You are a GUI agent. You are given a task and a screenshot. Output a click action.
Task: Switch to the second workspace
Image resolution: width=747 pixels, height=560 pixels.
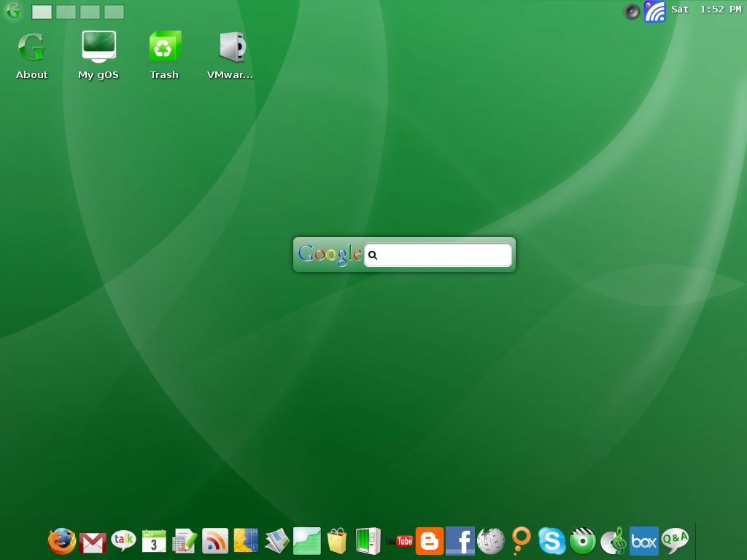click(x=66, y=12)
